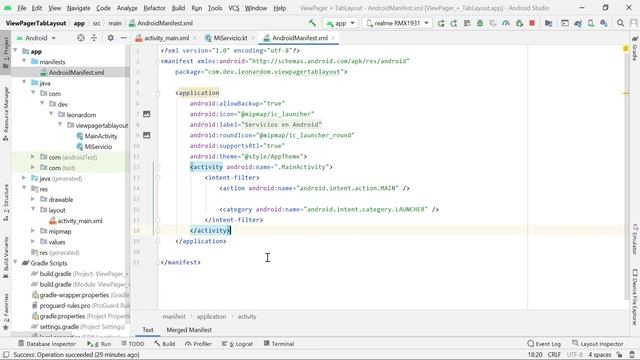
Task: Click the Search Everywhere magnifier icon
Action: 620,23
